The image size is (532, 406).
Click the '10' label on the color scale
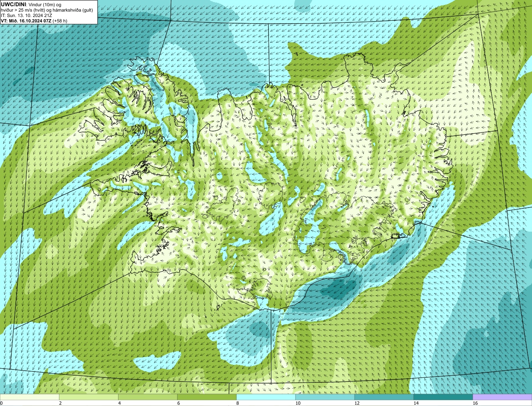[x=298, y=403]
